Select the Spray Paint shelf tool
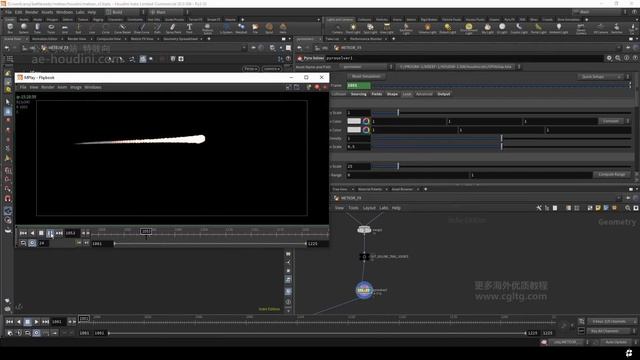Screen dimensions: 640x360 pos(173,28)
